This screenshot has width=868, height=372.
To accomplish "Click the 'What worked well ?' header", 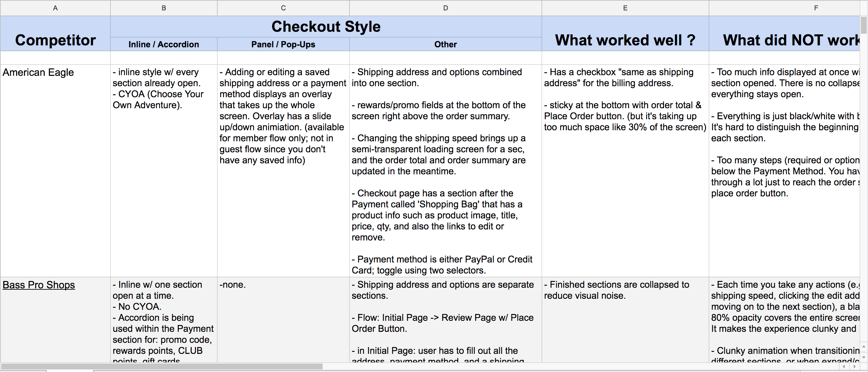I will click(x=625, y=34).
